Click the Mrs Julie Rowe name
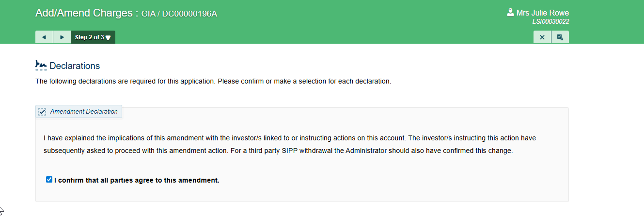The height and width of the screenshot is (219, 644). tap(543, 13)
